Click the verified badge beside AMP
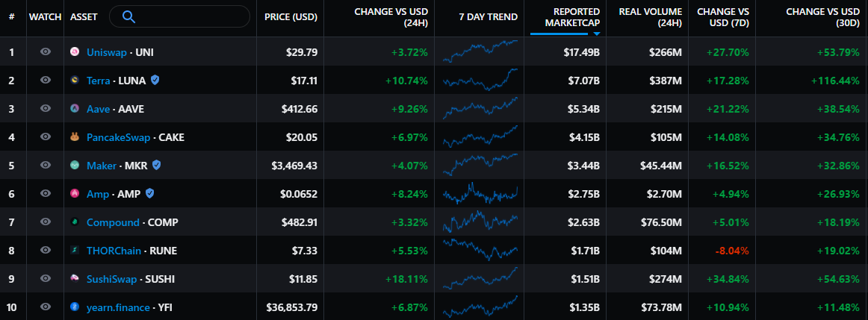The image size is (868, 320). 150,194
